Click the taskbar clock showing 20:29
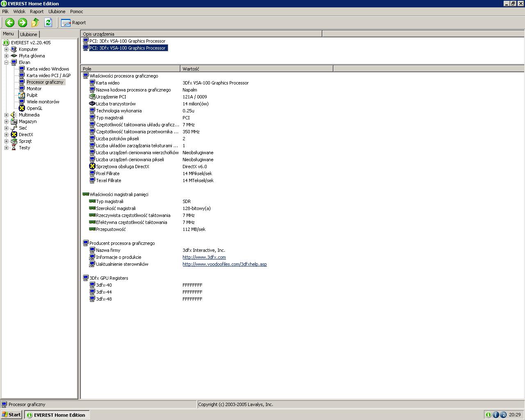The width and height of the screenshot is (525, 420). click(515, 415)
